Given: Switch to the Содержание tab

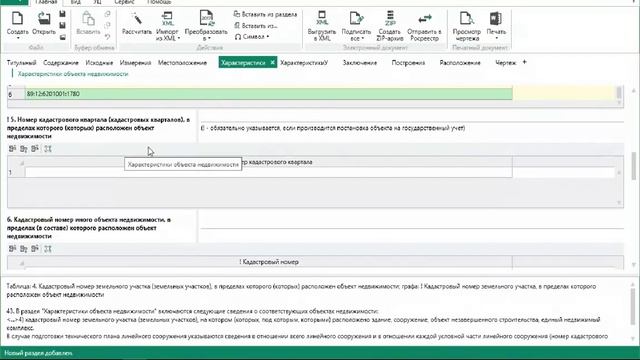Looking at the screenshot, I should 60,63.
